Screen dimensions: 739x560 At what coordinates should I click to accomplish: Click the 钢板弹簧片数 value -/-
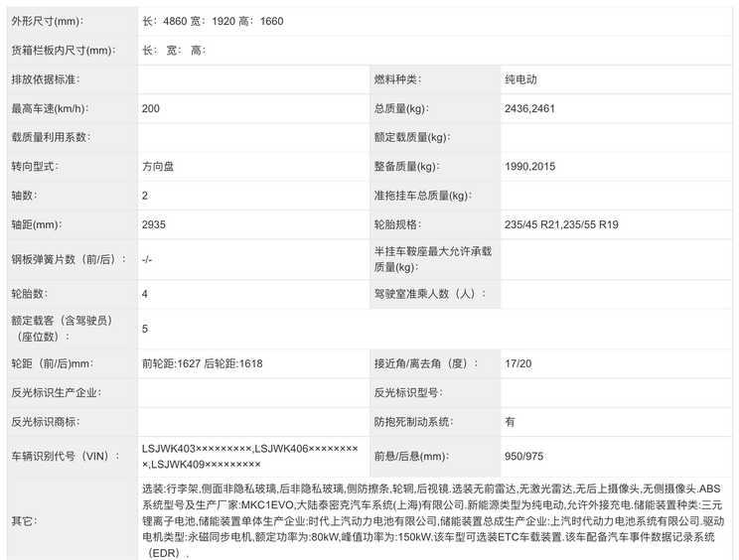tap(148, 259)
